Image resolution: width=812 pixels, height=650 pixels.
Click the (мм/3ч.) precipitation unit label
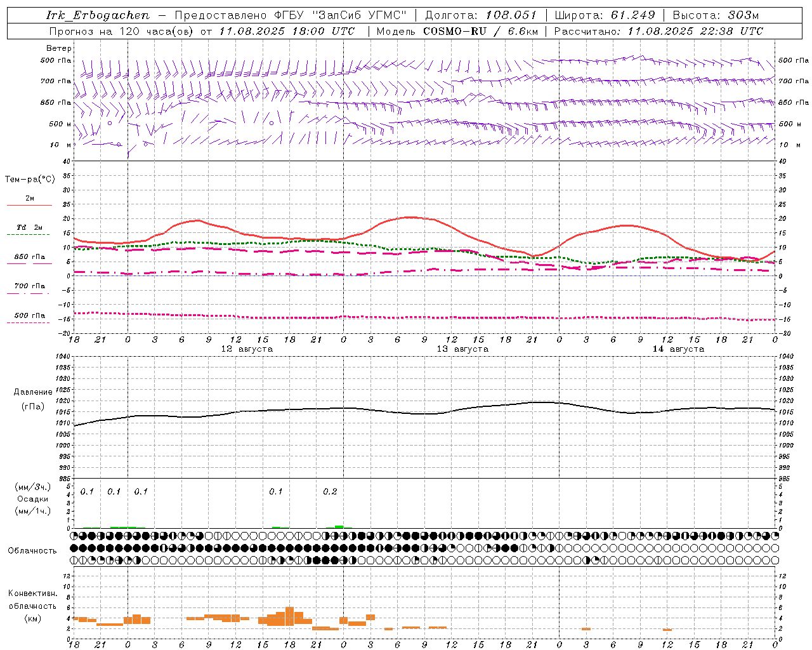tap(33, 487)
